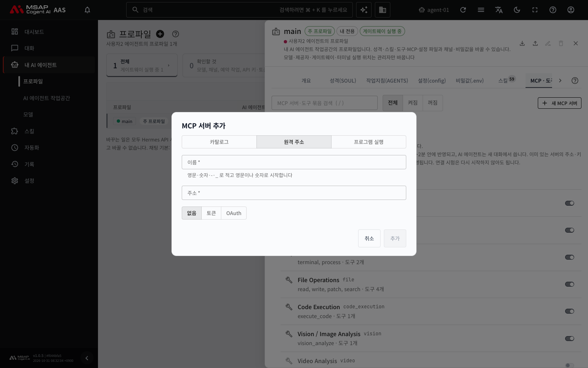Screen dimensions: 588x368
Task: Collapse the sidebar with the chevron
Action: (x=87, y=358)
